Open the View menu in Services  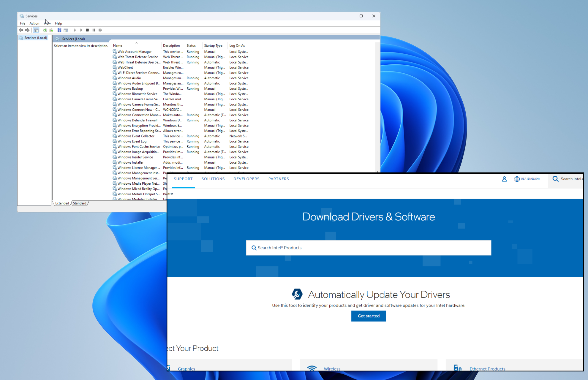[x=47, y=23]
